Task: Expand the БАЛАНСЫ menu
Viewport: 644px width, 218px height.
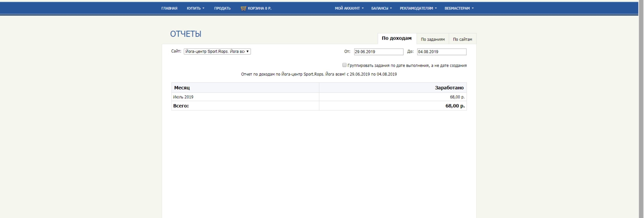Action: [382, 8]
